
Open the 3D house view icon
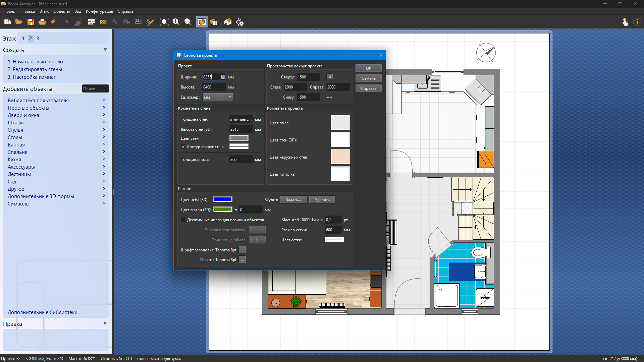[228, 22]
